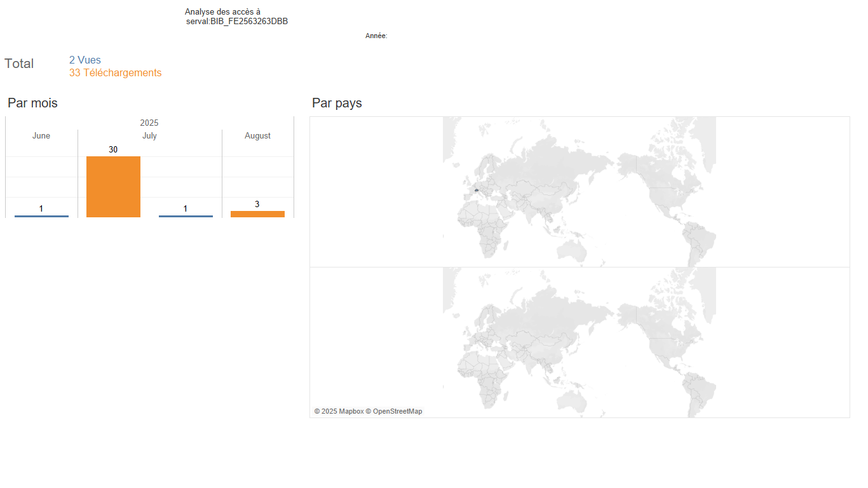This screenshot has height=488, width=868.
Task: Select the blue June views bar
Action: 41,216
